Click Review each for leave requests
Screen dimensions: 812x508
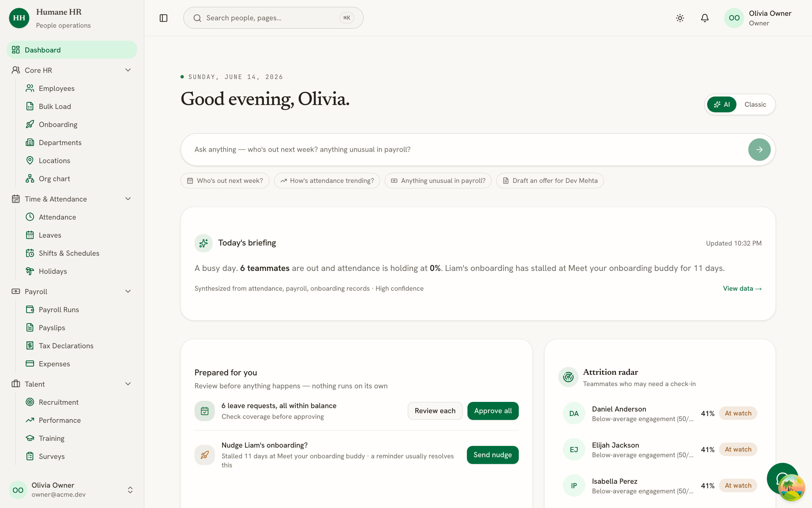tap(435, 411)
